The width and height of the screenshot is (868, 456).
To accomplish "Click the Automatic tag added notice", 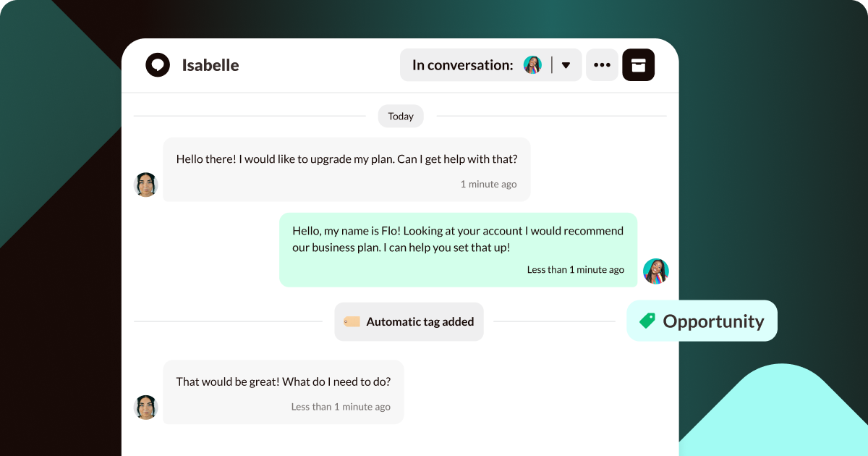I will pos(420,321).
